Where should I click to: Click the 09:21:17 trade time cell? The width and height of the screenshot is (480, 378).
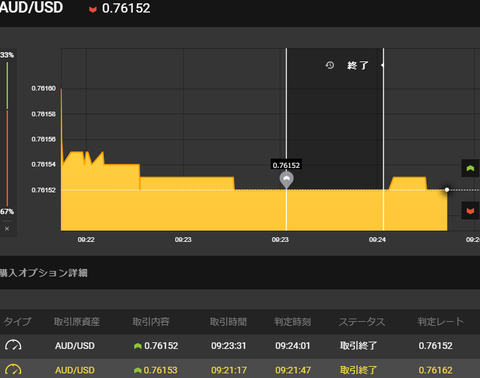[x=229, y=370]
